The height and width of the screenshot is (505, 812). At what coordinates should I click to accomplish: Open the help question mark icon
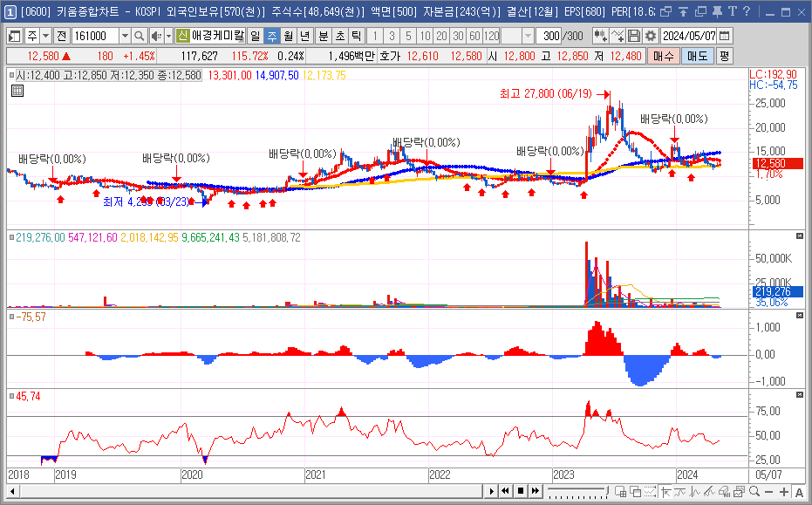(x=747, y=11)
